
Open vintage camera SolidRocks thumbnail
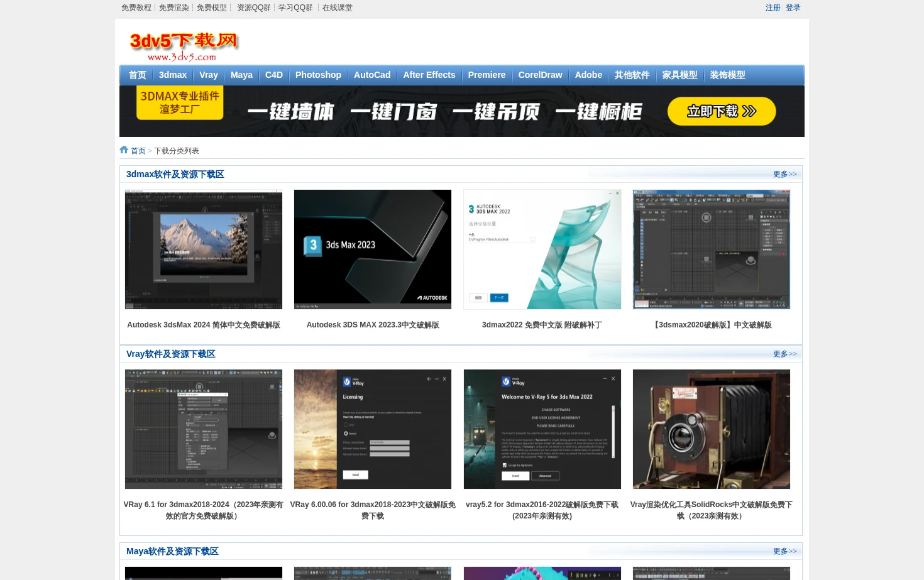click(712, 429)
